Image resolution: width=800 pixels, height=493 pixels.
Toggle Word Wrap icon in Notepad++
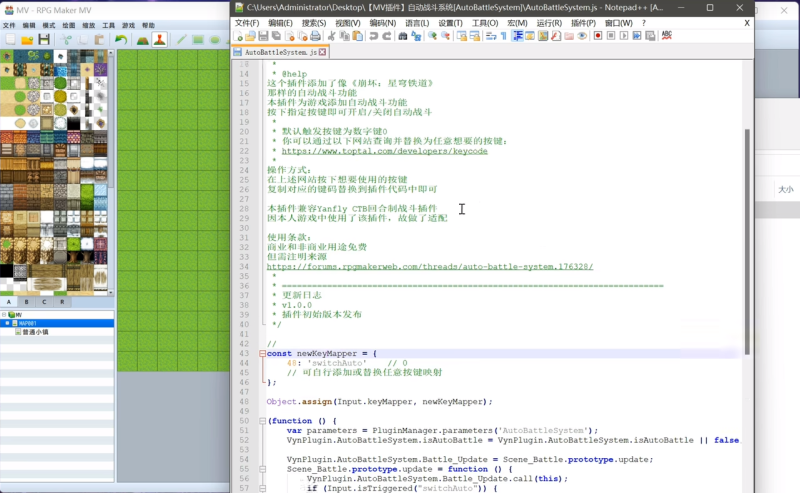(x=491, y=36)
